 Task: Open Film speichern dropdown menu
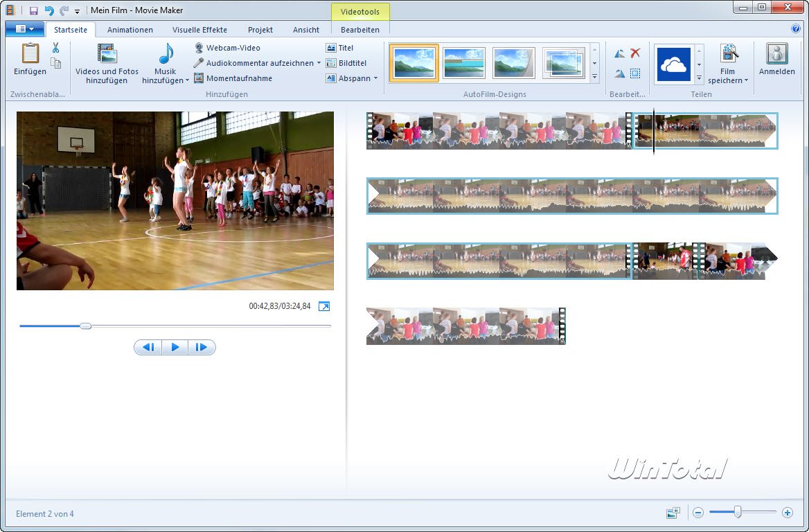click(x=746, y=81)
